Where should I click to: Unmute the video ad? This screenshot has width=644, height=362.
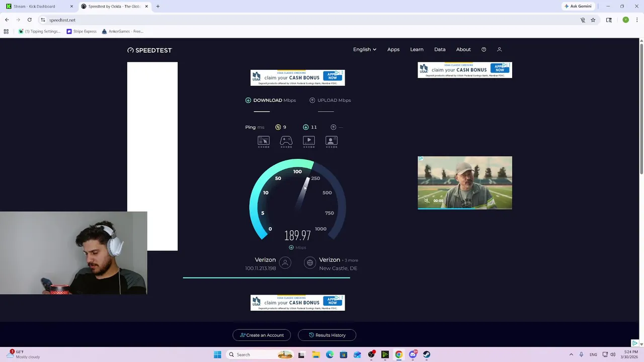[x=427, y=201]
